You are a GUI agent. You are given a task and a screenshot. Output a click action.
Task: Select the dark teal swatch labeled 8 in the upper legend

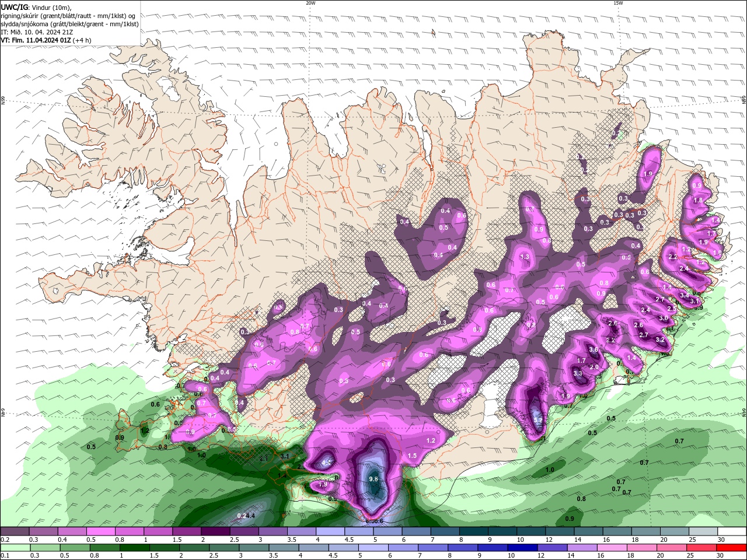(473, 531)
